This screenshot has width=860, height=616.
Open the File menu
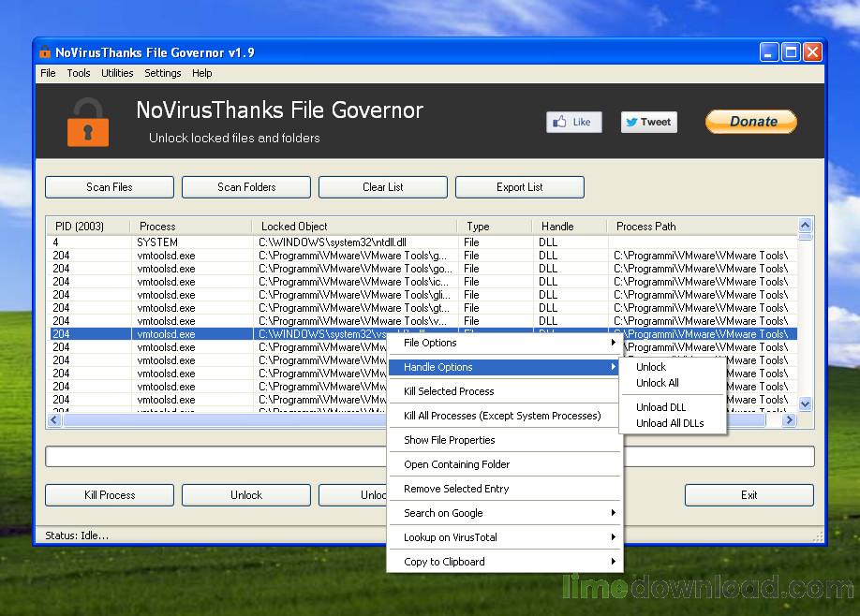tap(48, 73)
